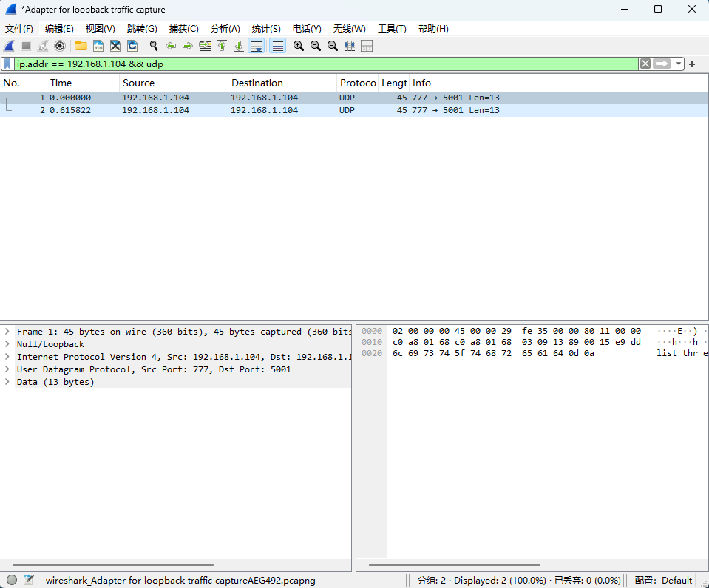Clear the display filter with X button
Viewport: 709px width, 588px height.
click(645, 64)
